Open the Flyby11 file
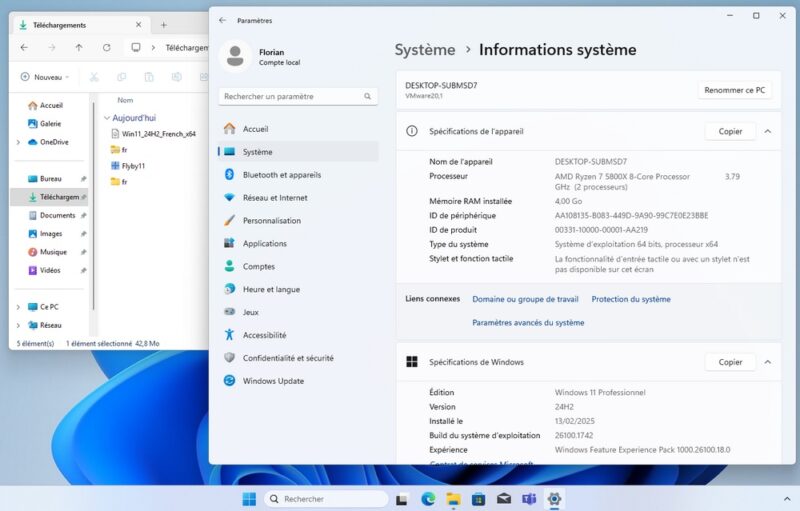The image size is (800, 511). tap(133, 166)
